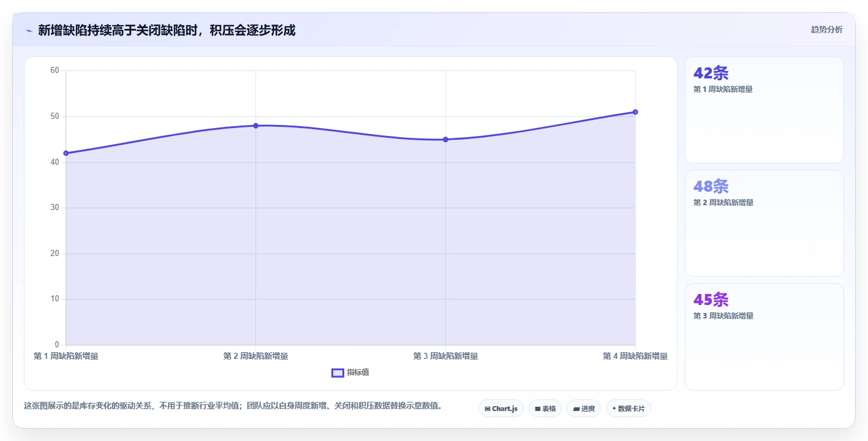This screenshot has height=441, width=868.
Task: Select the 表格 tag chip
Action: 545,409
